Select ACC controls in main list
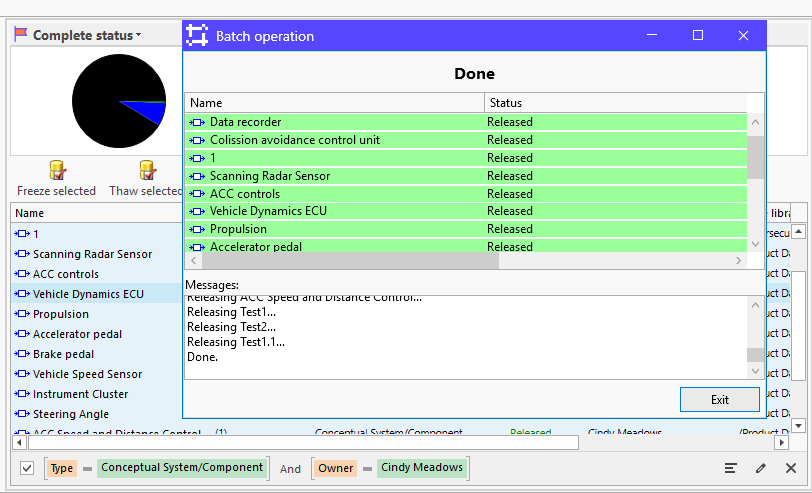Screen dimensions: 812x493 click(x=97, y=274)
